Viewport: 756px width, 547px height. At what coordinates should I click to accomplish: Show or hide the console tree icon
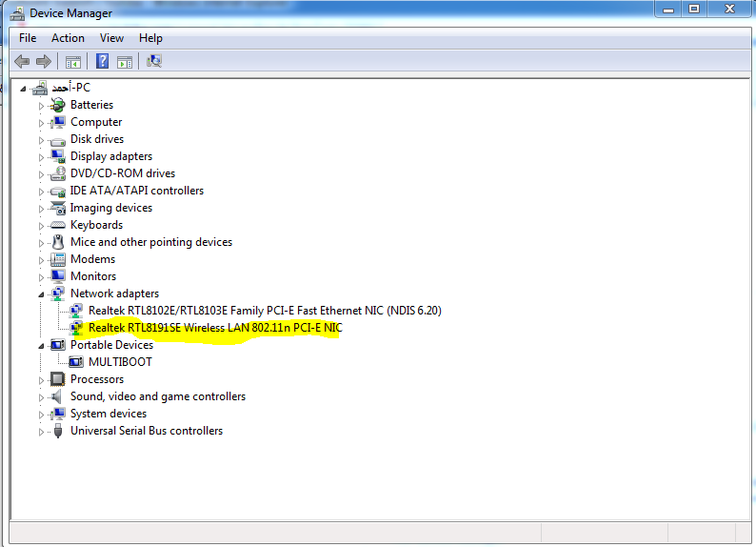(x=73, y=62)
